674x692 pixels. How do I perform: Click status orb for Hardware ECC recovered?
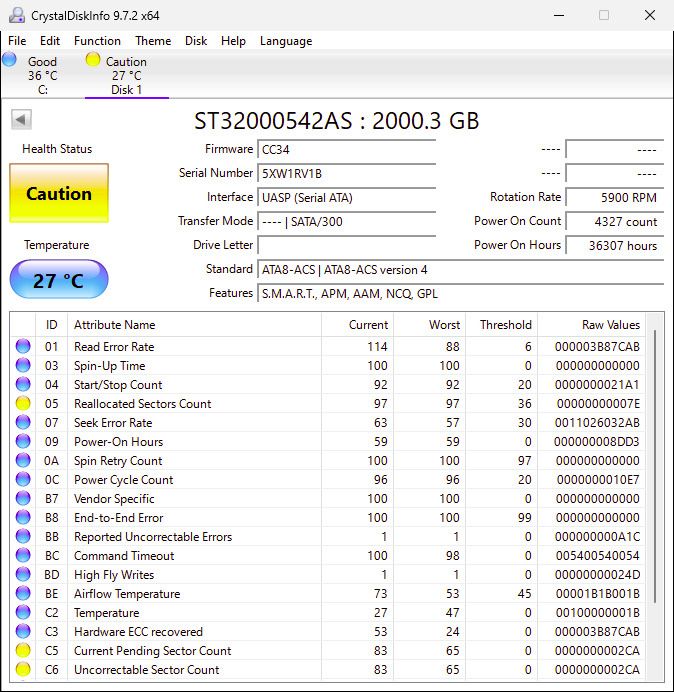click(x=23, y=631)
